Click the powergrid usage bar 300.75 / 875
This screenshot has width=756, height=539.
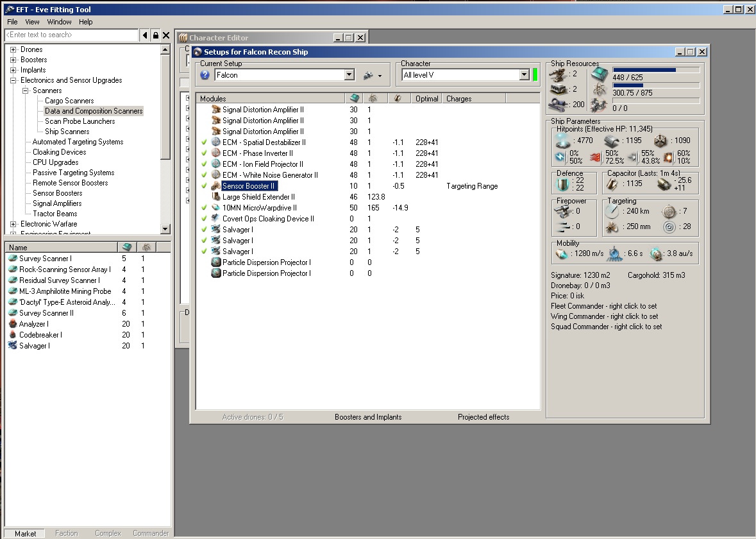tap(656, 85)
